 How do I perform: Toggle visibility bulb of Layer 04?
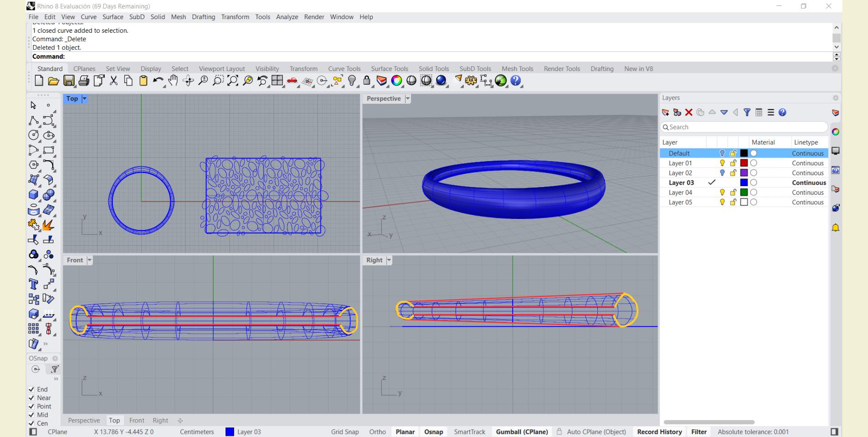722,192
